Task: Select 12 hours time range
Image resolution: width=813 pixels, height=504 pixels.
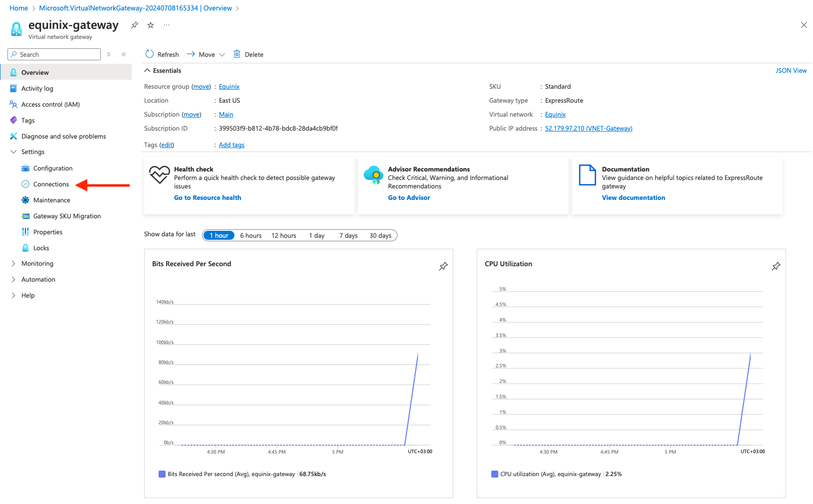Action: (284, 235)
